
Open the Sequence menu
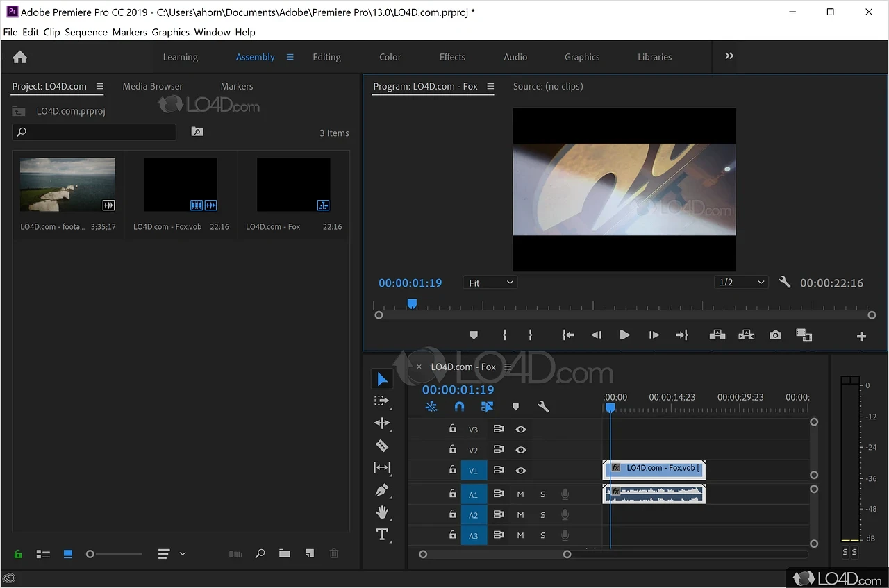coord(85,32)
